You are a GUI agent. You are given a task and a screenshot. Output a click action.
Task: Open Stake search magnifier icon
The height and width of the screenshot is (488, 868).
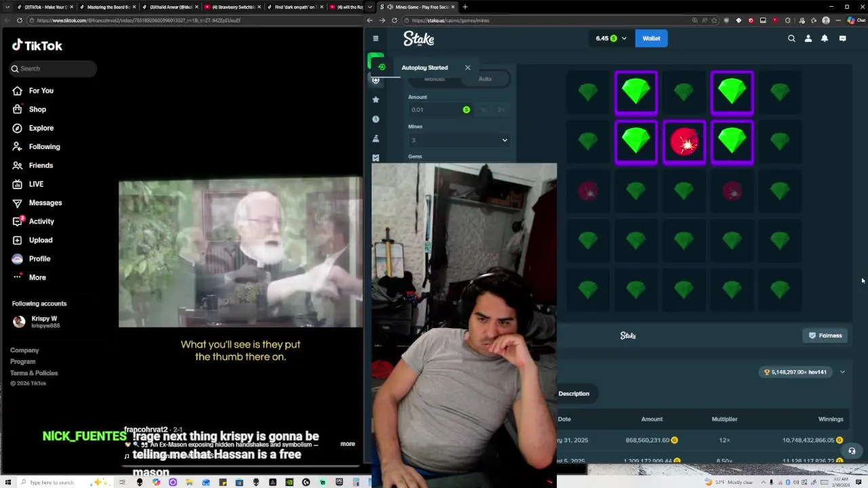[791, 39]
